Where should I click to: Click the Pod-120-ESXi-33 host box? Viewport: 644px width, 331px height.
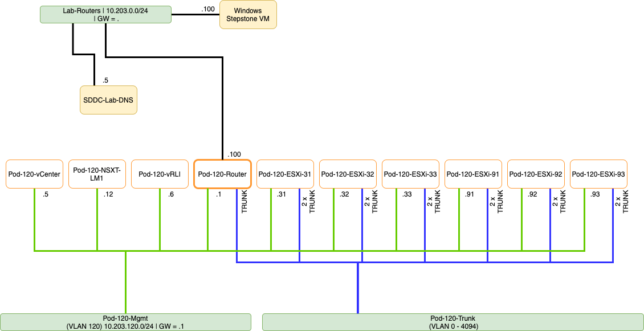(x=410, y=174)
